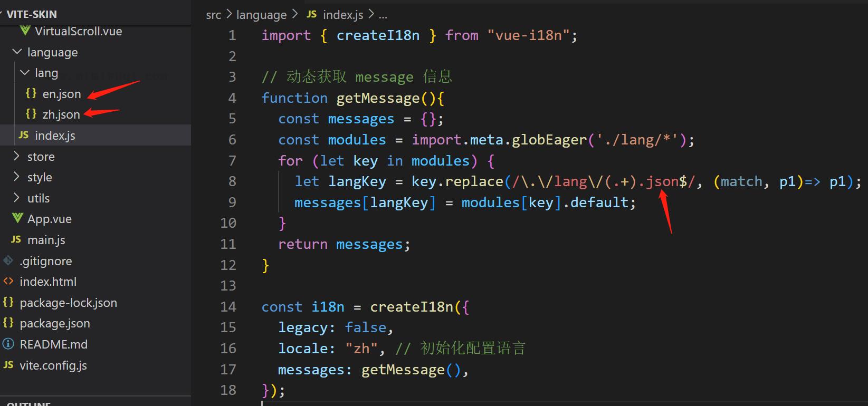Click the JSON braces icon beside zh.json

(x=31, y=114)
